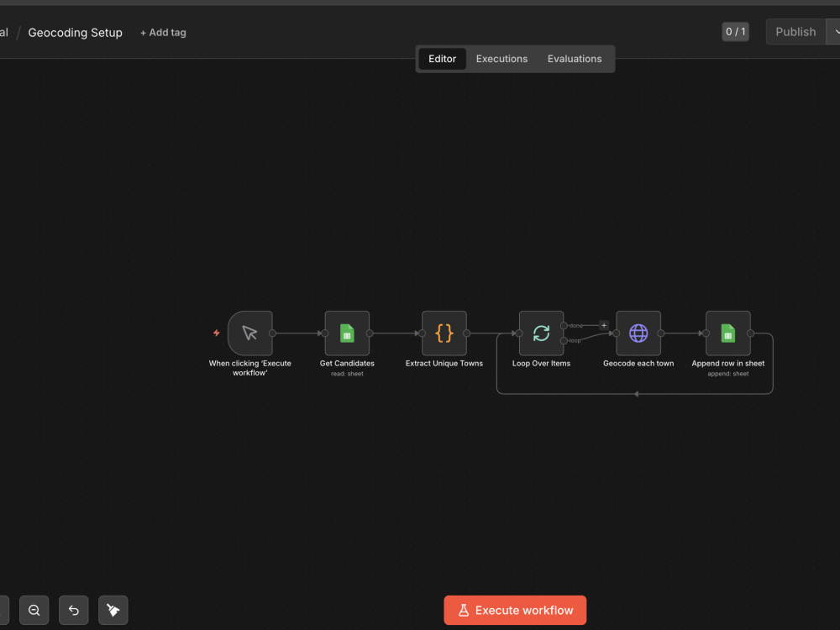Click the red lightning trigger indicator

(217, 333)
